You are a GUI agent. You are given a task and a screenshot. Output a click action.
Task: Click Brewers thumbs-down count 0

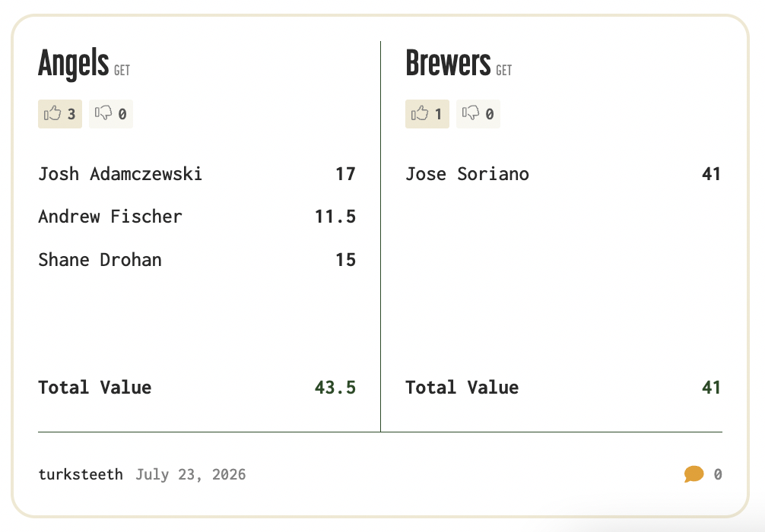pyautogui.click(x=490, y=114)
